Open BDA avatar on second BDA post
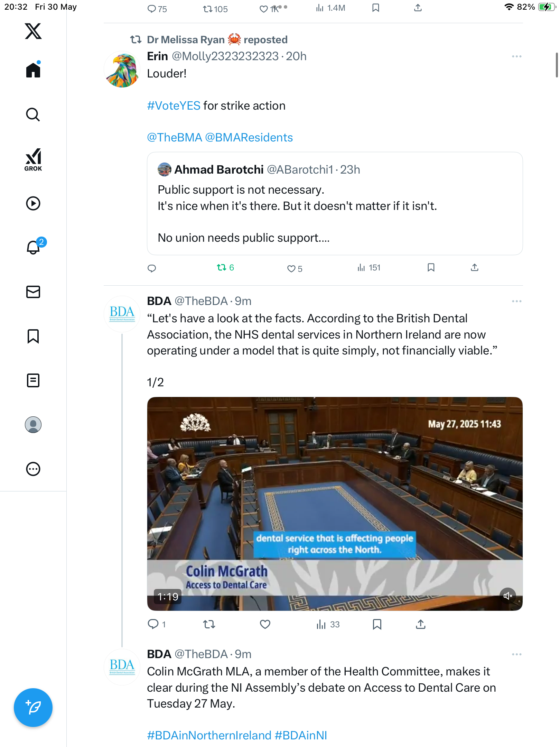This screenshot has width=560, height=747. pos(122,667)
